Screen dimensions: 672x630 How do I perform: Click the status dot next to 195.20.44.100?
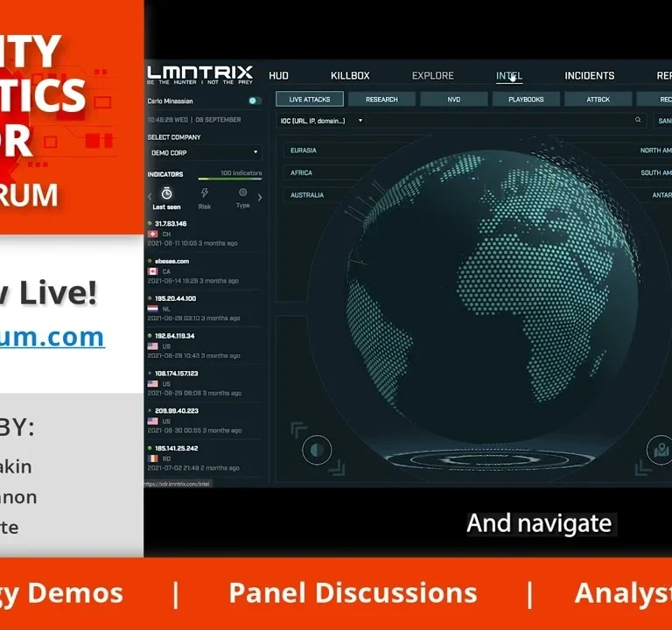[x=150, y=297]
